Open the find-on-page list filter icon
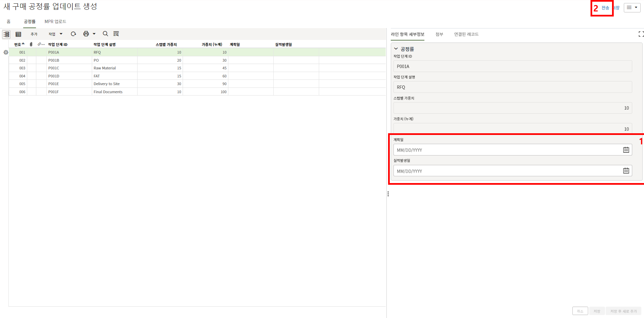Viewport: 644px width, 318px height. (116, 34)
